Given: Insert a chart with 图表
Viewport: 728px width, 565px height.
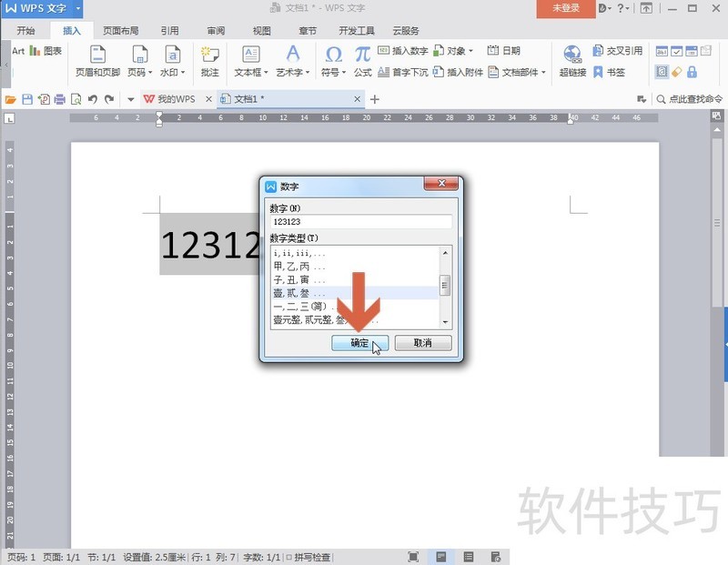Looking at the screenshot, I should (x=45, y=51).
